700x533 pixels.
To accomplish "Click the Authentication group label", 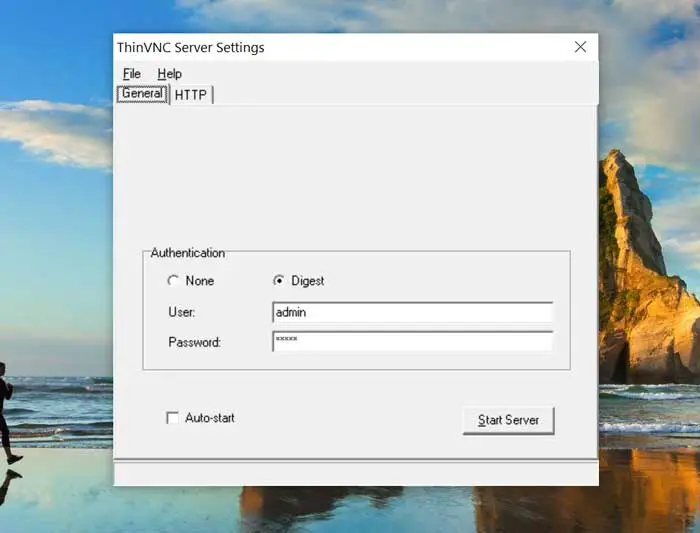I will 188,253.
